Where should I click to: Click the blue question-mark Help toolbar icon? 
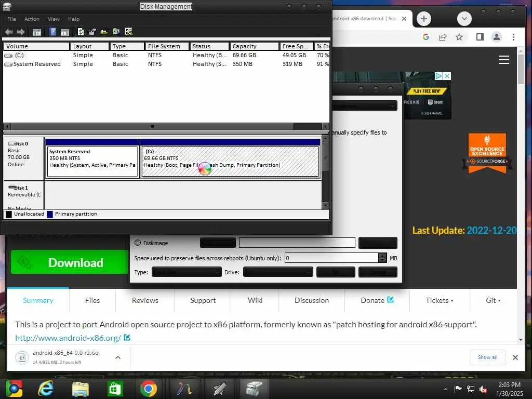coord(52,32)
